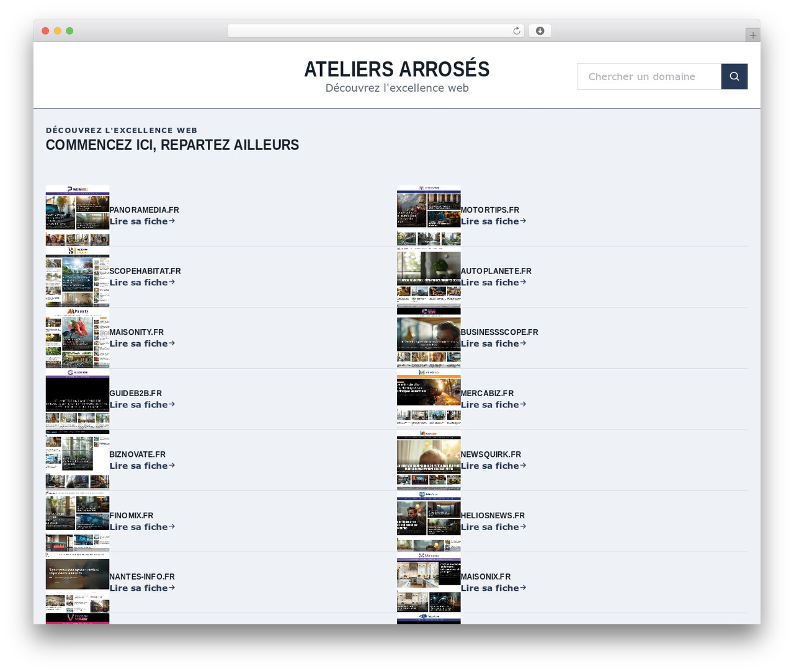Viewport: 794px width, 672px height.
Task: Click the MAISONIX.FR site thumbnail
Action: tap(429, 583)
